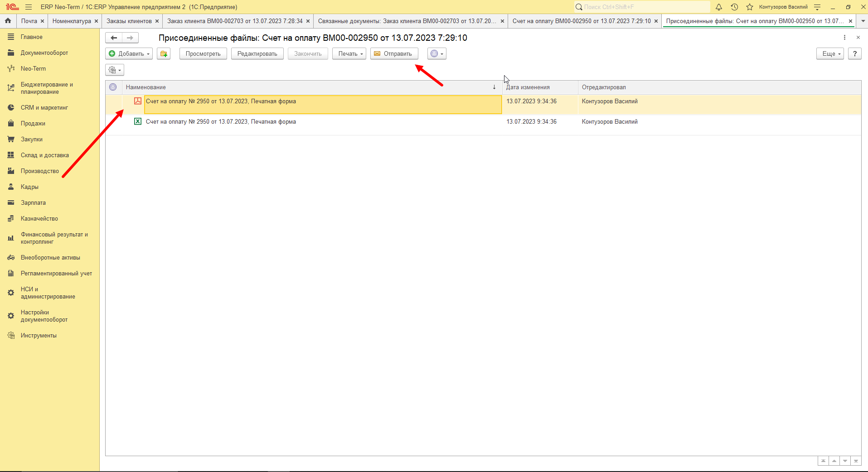
Task: Switch to Счет на оплату ВМ00-002950 tab
Action: [x=582, y=21]
